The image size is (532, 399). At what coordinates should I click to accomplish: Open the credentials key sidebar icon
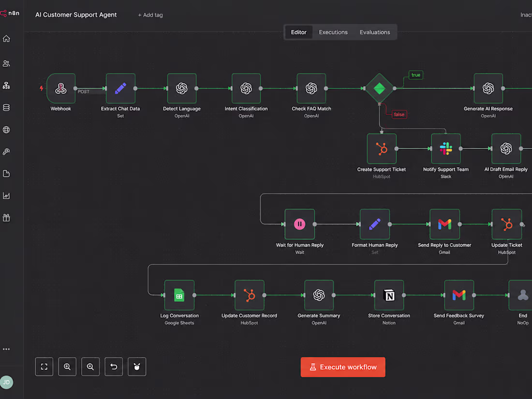click(6, 152)
